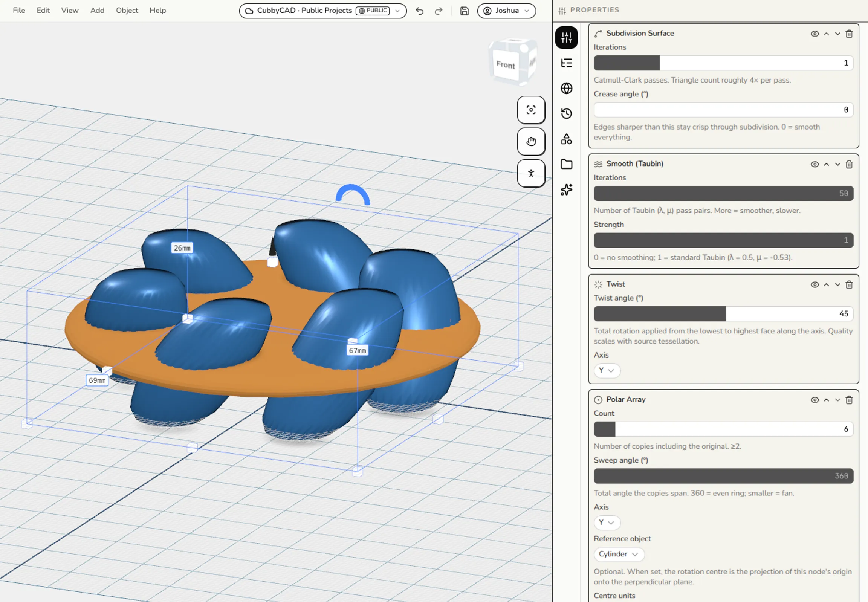
Task: Adjust Smooth (Taubin) Iterations slider
Action: click(723, 194)
